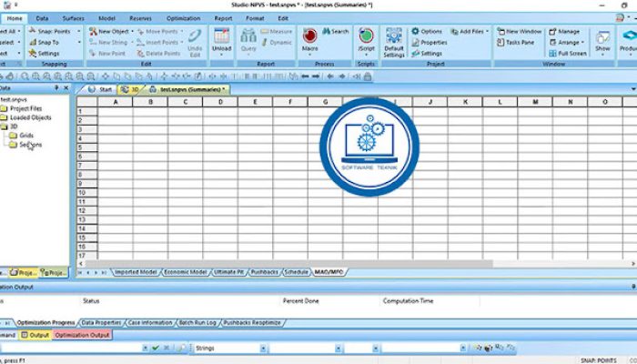Click the Project Settings icon
637x364 pixels.
(415, 53)
